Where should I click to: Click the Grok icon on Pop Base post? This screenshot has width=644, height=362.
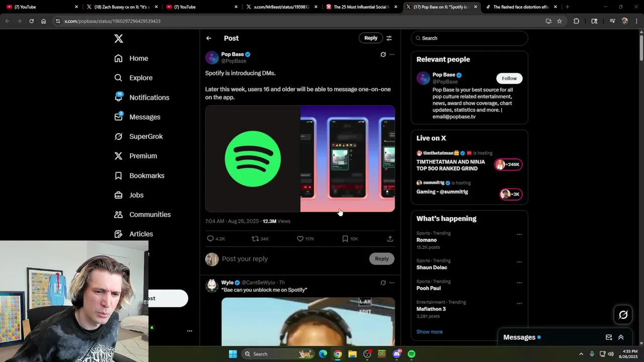383,54
